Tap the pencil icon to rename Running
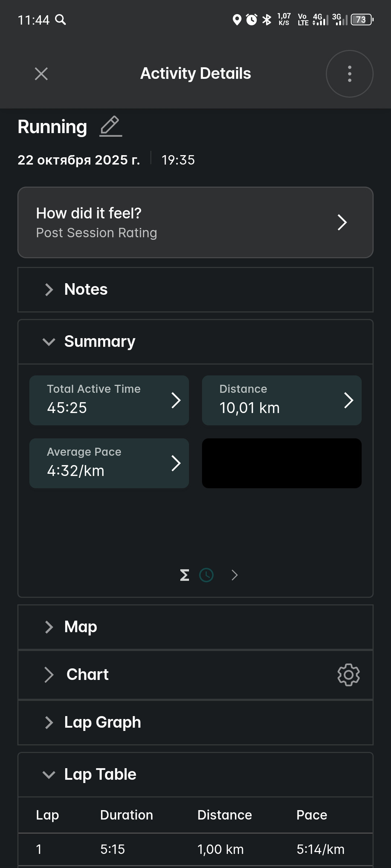The width and height of the screenshot is (391, 868). [x=111, y=126]
